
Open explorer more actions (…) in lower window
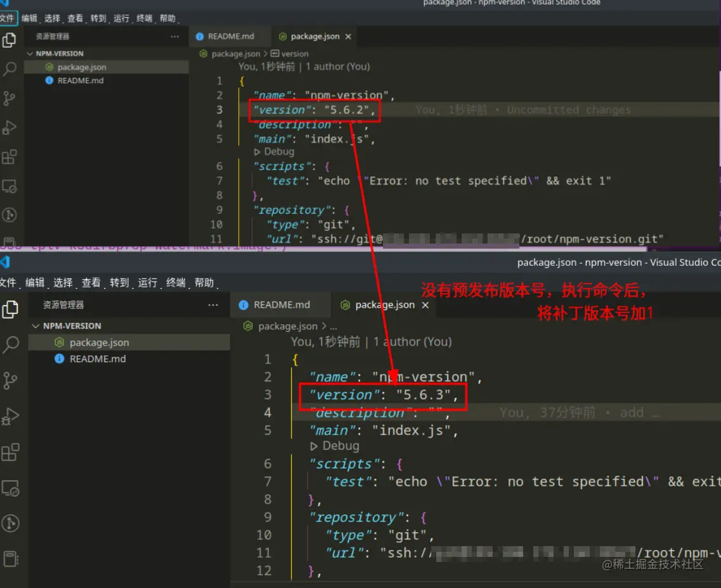(213, 304)
